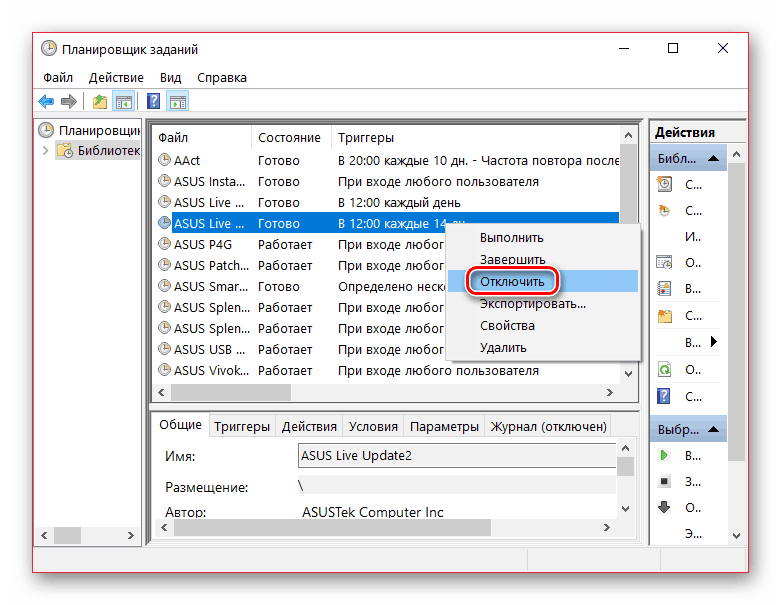Screen dimensions: 781x605
Task: Click the help icon in Actions pane
Action: pos(664,396)
